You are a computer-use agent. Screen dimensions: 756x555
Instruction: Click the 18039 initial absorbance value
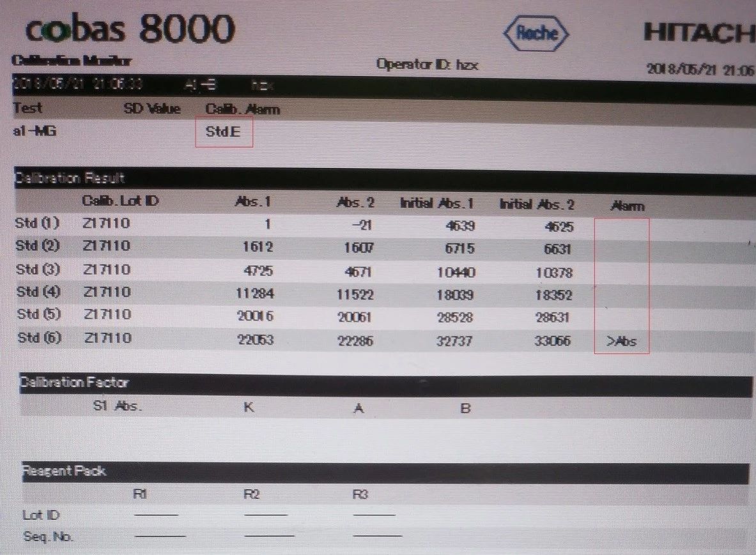click(x=454, y=295)
